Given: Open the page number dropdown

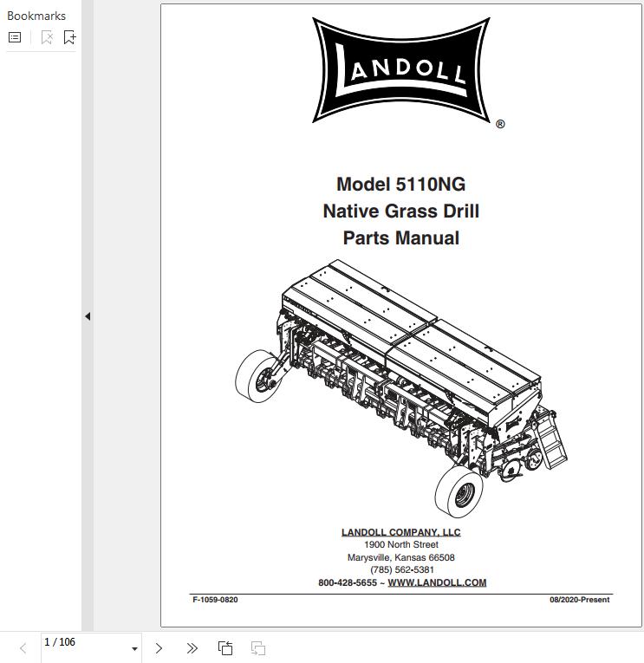Looking at the screenshot, I should coord(134,648).
